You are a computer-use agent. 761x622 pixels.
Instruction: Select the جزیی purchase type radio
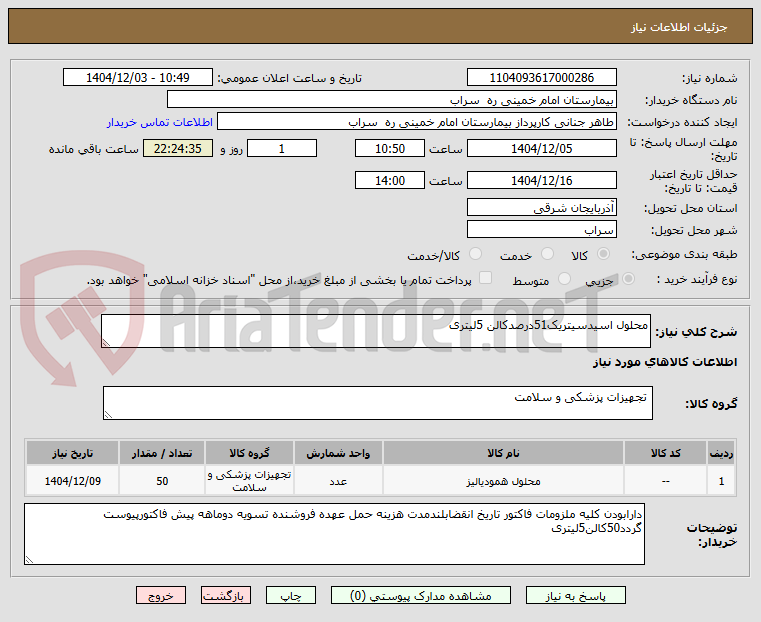[628, 279]
